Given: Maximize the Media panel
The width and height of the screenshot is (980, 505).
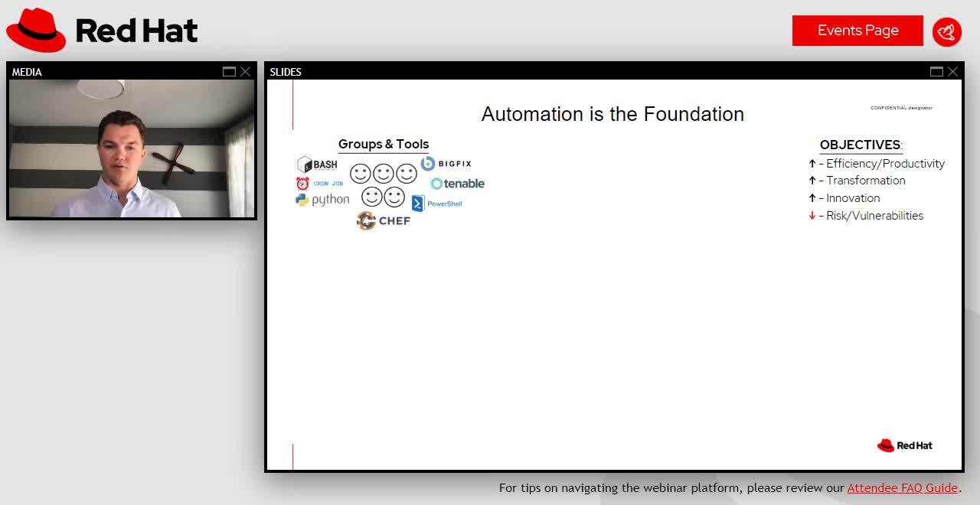Looking at the screenshot, I should pos(229,72).
